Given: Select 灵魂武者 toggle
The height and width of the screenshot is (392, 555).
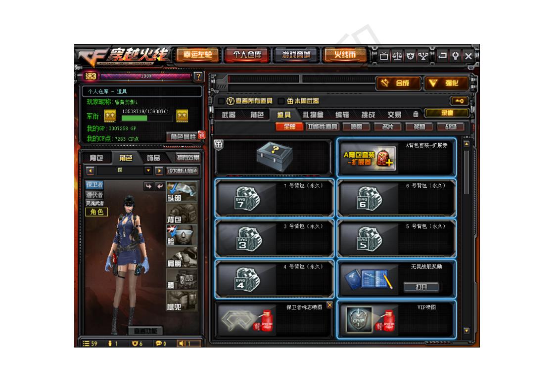Looking at the screenshot, I should (94, 203).
